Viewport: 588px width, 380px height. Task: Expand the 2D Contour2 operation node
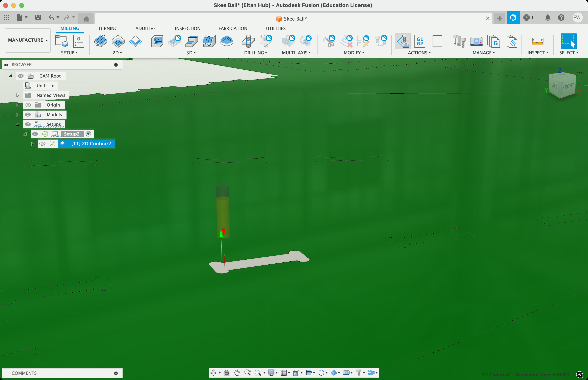coord(32,143)
